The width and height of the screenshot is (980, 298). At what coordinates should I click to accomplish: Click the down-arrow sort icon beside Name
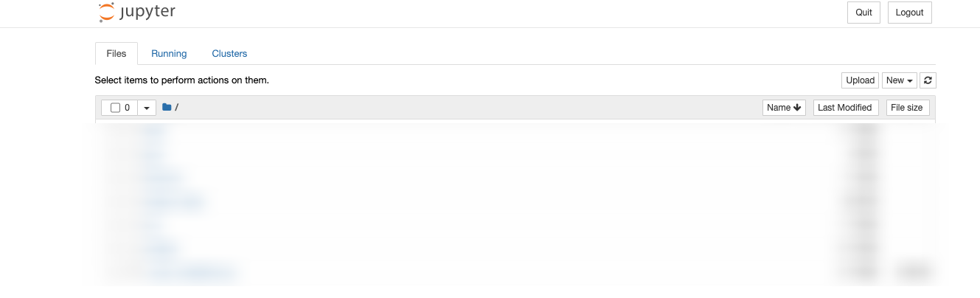click(x=797, y=108)
